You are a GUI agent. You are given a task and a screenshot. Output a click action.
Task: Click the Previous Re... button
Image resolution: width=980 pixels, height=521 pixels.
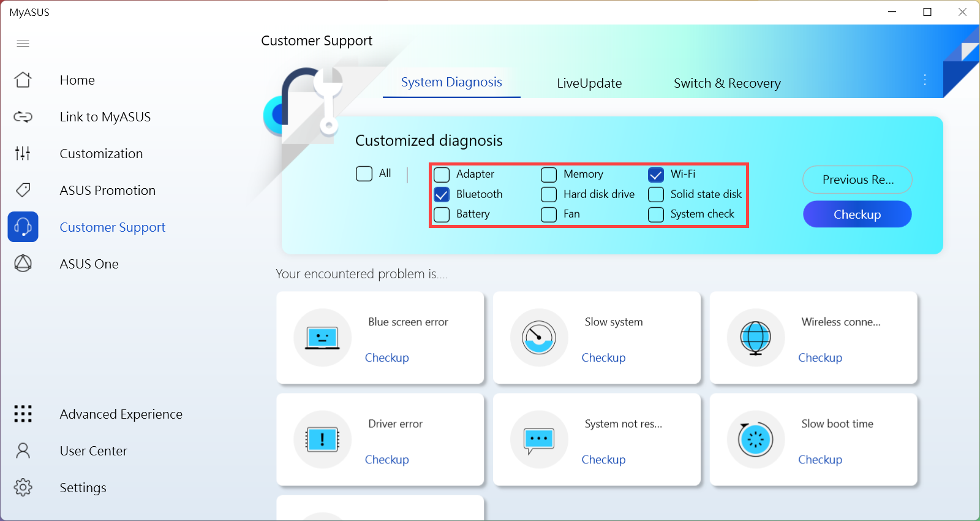[x=858, y=180]
